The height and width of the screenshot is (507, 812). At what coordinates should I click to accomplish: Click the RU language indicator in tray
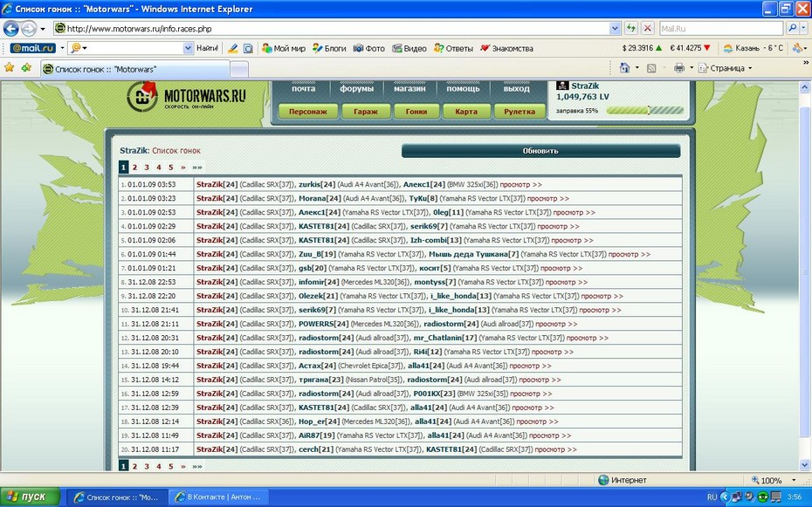(712, 497)
